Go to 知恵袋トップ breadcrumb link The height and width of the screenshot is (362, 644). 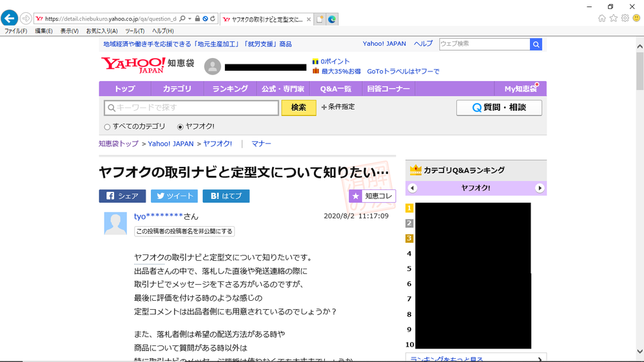pos(118,144)
